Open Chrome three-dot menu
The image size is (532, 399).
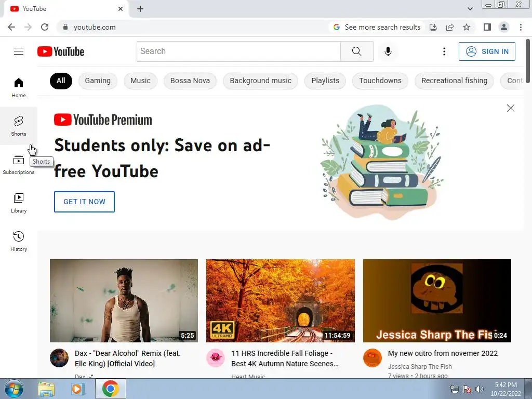(x=521, y=27)
